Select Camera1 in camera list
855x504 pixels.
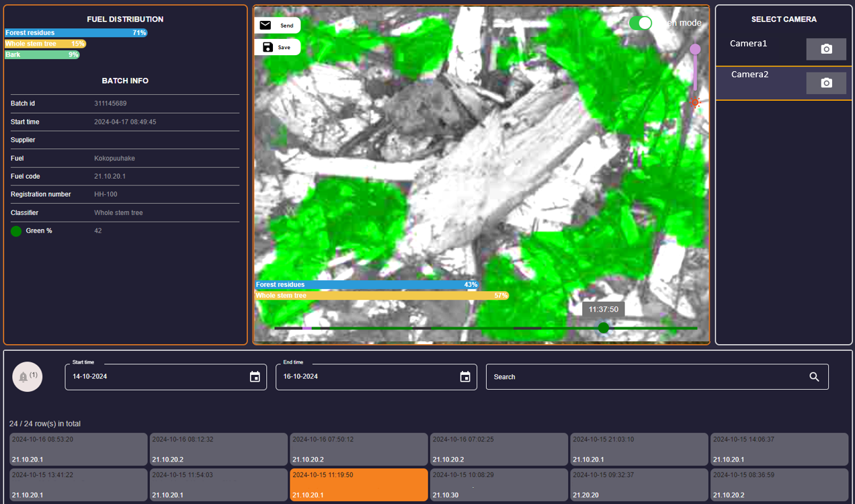[749, 44]
